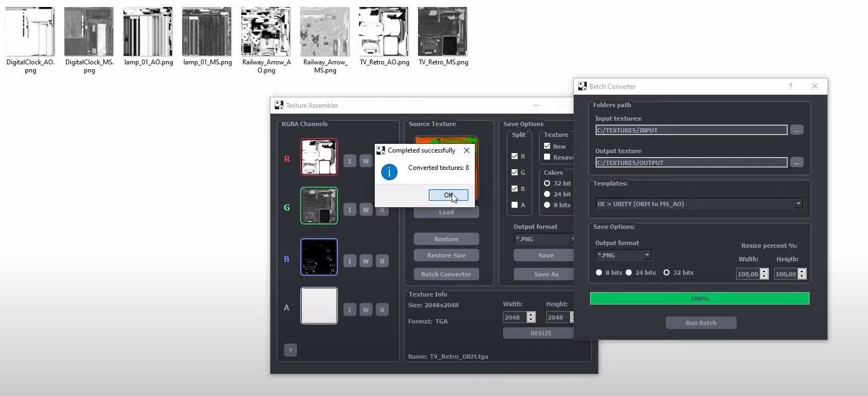Click the I button for B channel
This screenshot has height=396, width=868.
(349, 261)
